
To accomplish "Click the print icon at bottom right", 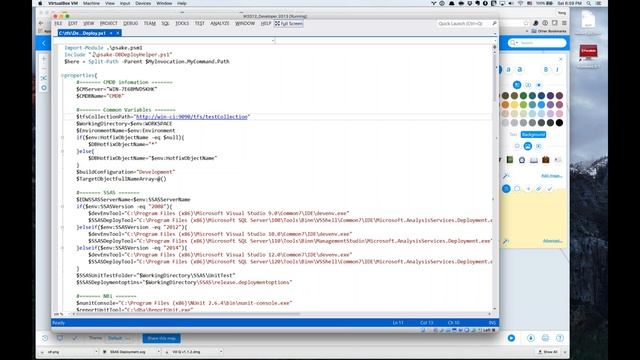I will point(545,338).
